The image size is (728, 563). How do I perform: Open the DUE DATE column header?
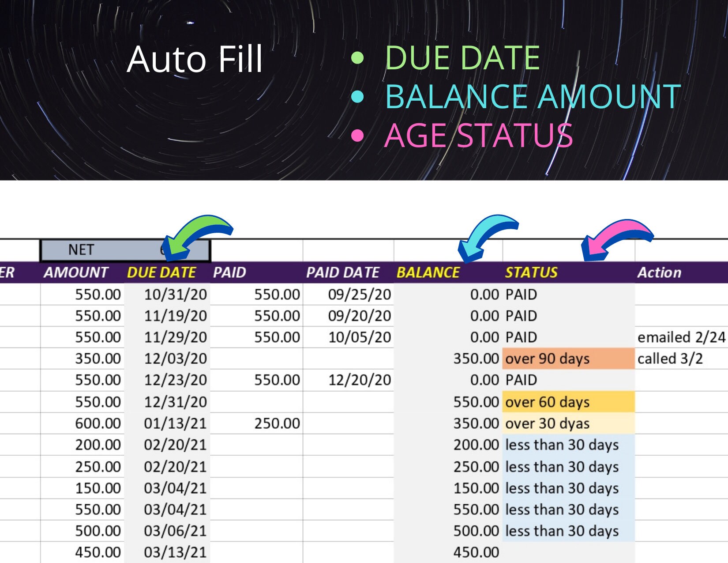click(162, 272)
